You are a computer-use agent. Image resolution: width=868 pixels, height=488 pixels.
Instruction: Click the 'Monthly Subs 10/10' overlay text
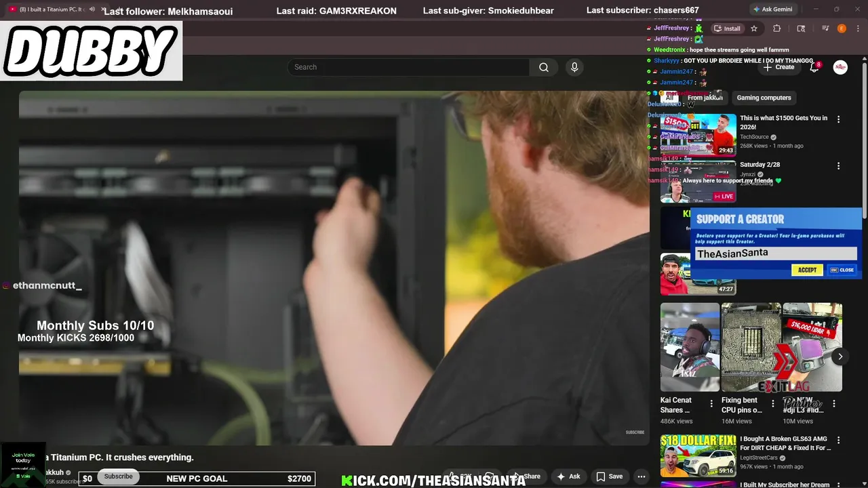click(x=95, y=326)
